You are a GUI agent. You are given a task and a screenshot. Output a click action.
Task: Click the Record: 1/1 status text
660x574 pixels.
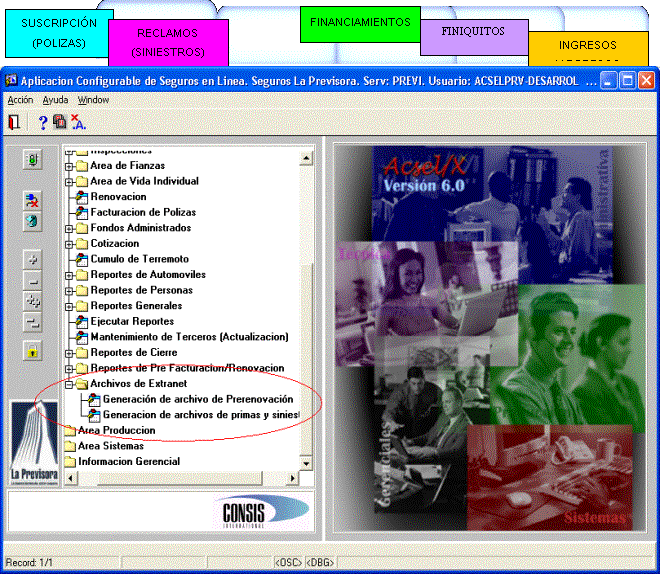point(29,563)
